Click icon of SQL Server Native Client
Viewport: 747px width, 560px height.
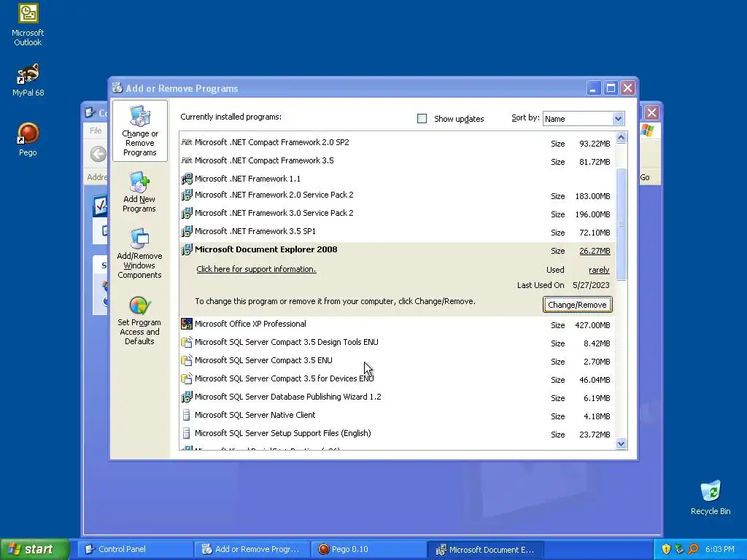(187, 415)
